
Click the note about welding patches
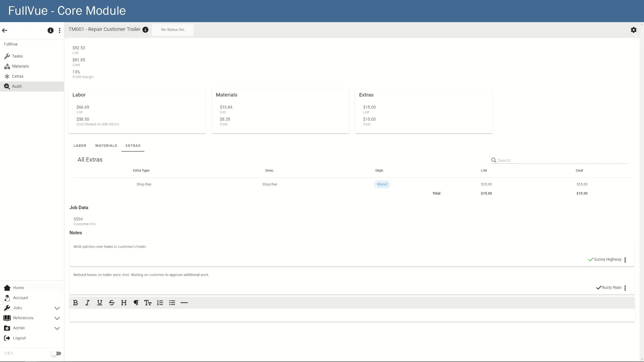(110, 247)
